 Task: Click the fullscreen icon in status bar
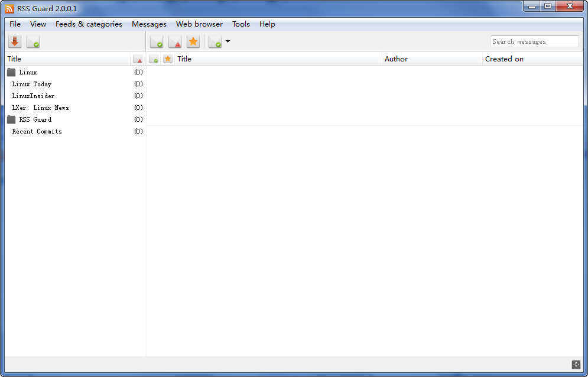click(576, 364)
